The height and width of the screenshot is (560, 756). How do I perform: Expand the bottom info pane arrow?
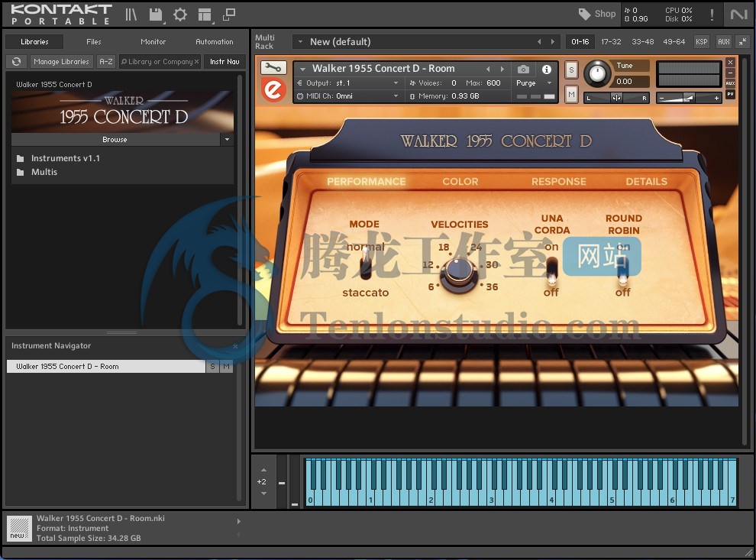coord(239,521)
